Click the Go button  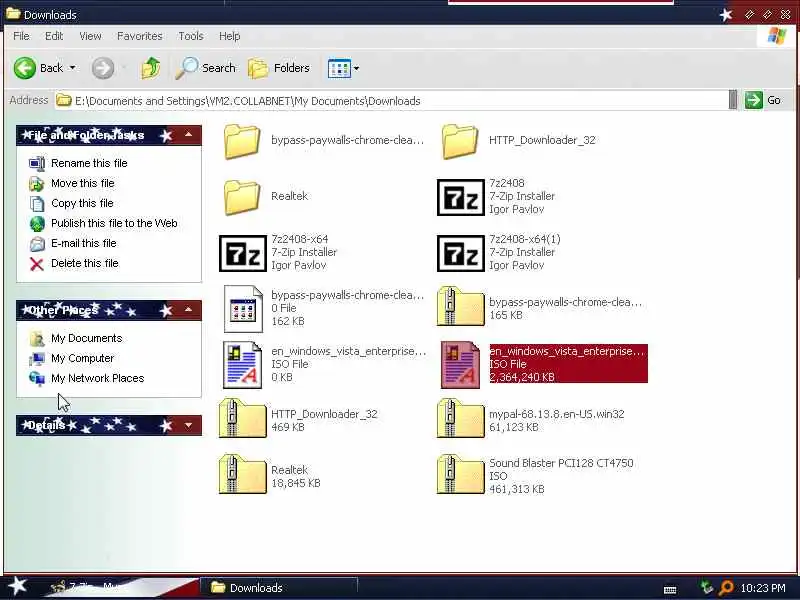(x=763, y=100)
